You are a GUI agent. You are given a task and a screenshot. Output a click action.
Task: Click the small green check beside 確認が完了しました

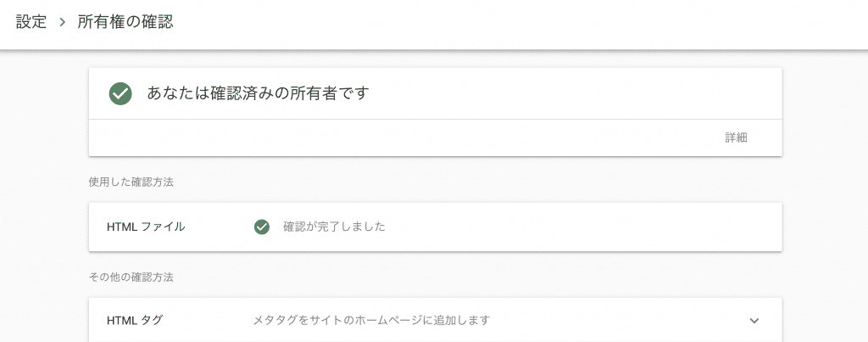(x=261, y=227)
